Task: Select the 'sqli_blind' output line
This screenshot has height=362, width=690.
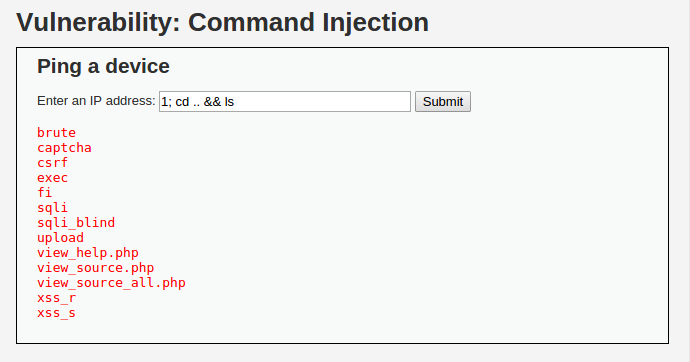Action: (x=76, y=222)
